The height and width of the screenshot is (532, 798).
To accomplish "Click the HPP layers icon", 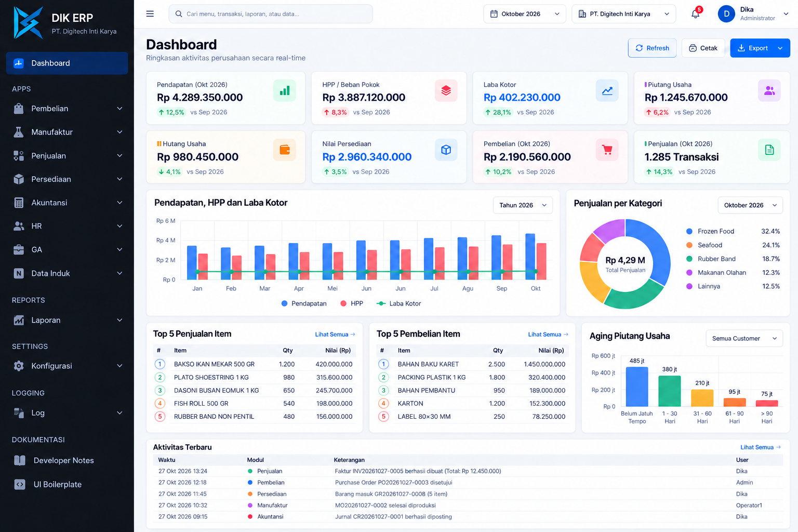I will click(x=446, y=90).
